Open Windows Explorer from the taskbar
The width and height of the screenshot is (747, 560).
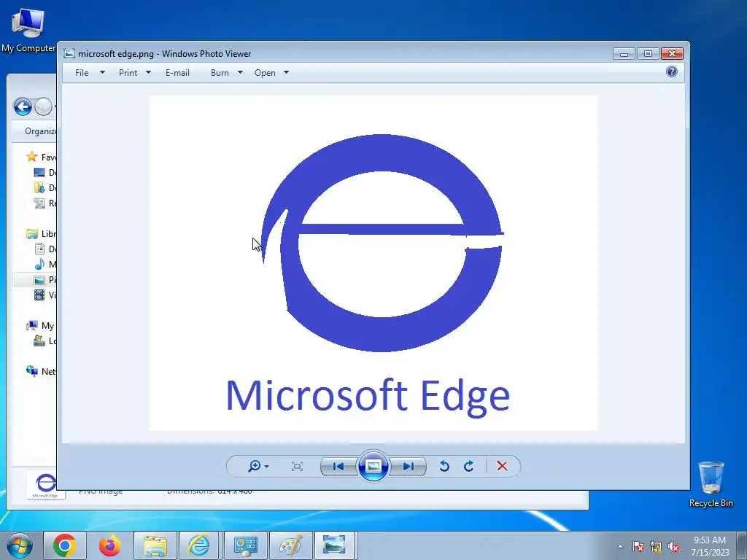[x=155, y=545]
